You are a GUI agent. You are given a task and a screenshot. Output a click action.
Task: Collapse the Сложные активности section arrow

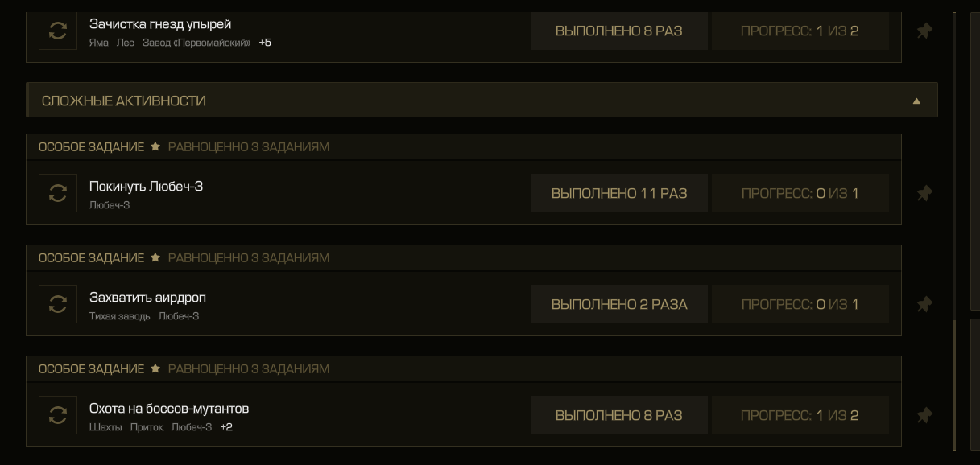click(x=916, y=101)
